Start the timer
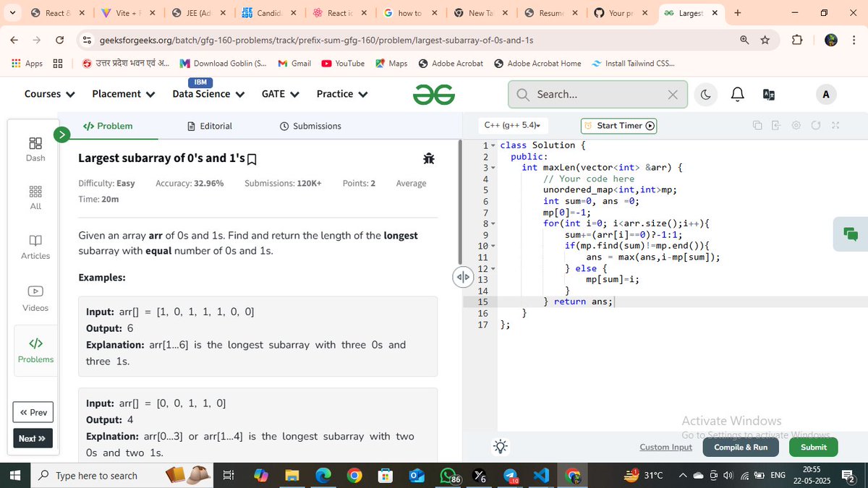 pos(619,126)
